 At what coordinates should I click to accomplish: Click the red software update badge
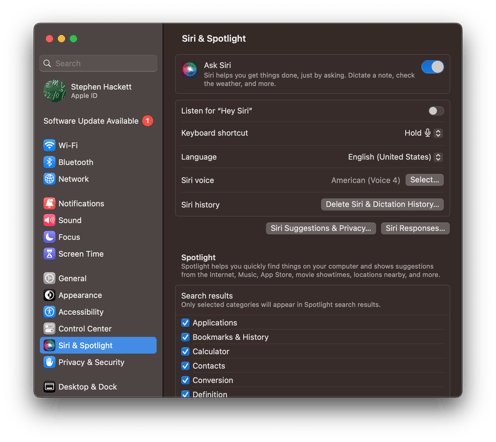pos(148,121)
